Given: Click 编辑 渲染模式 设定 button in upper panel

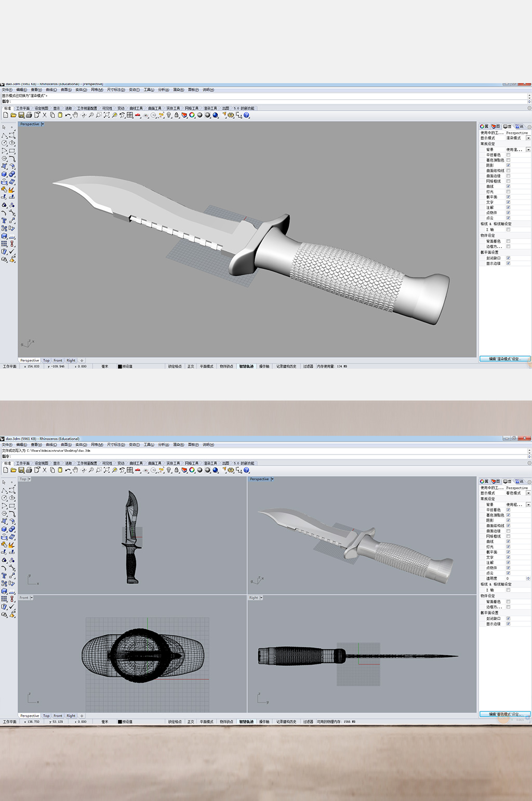Looking at the screenshot, I should tap(504, 359).
